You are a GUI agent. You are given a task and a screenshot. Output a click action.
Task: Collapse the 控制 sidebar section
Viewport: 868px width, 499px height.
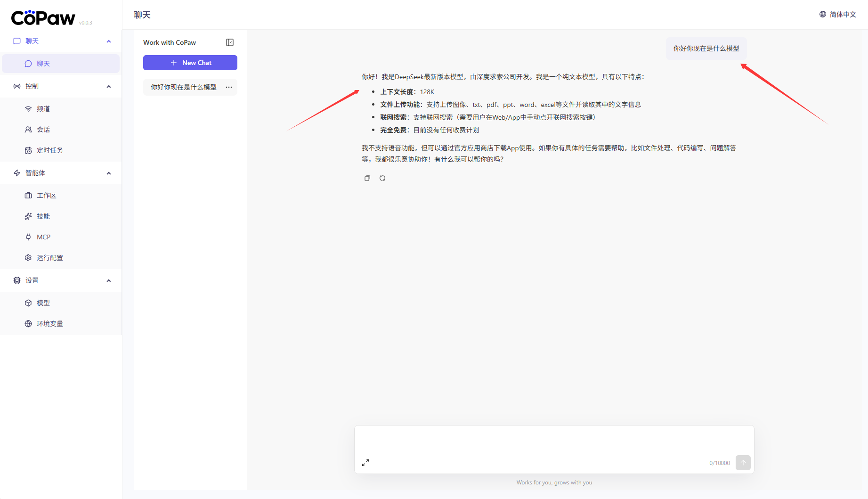(109, 87)
